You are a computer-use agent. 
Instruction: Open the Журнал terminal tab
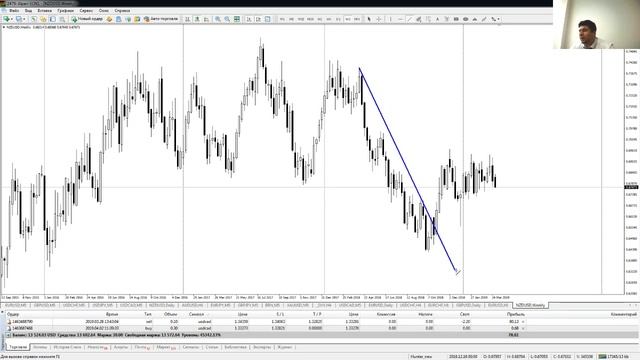(x=284, y=347)
